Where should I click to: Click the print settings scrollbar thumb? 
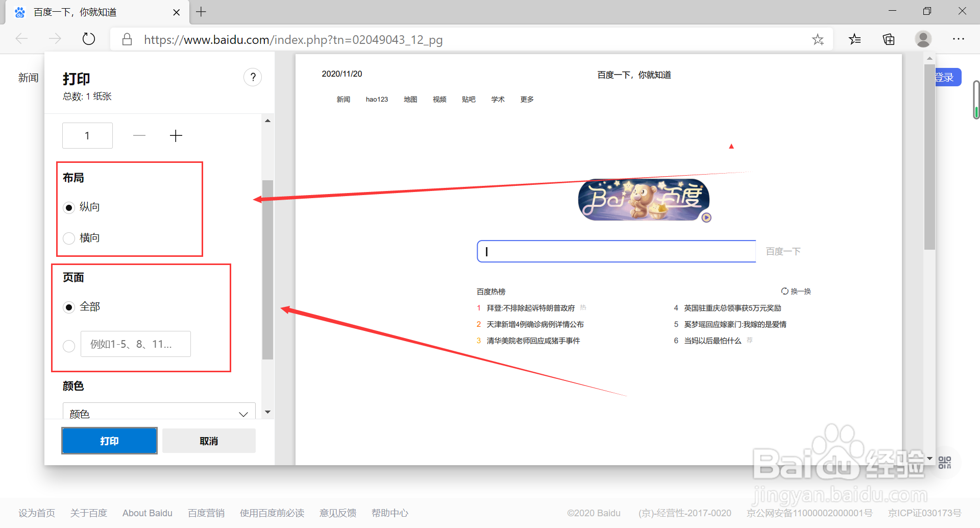click(x=267, y=270)
